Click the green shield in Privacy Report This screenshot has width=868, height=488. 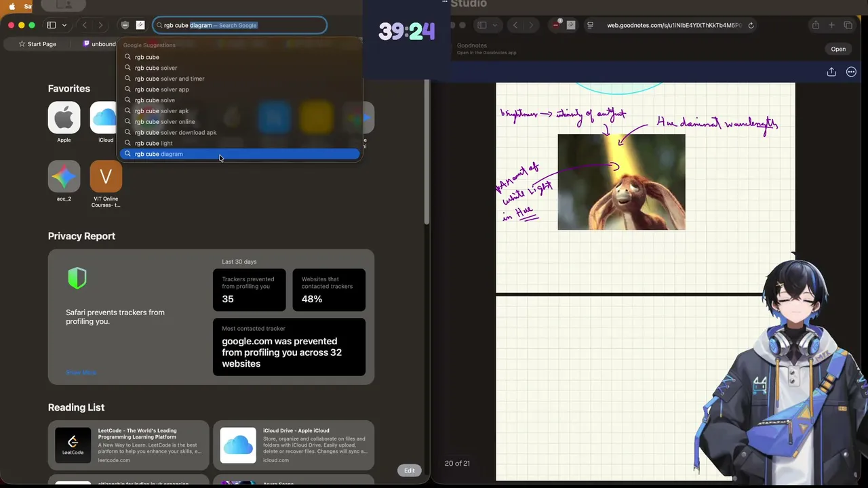point(77,278)
